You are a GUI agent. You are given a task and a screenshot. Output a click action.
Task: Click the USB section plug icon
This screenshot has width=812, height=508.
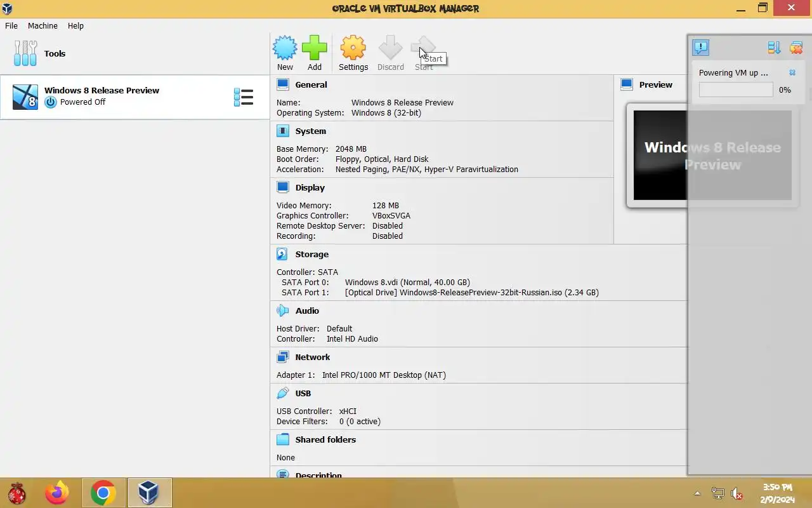(x=283, y=393)
